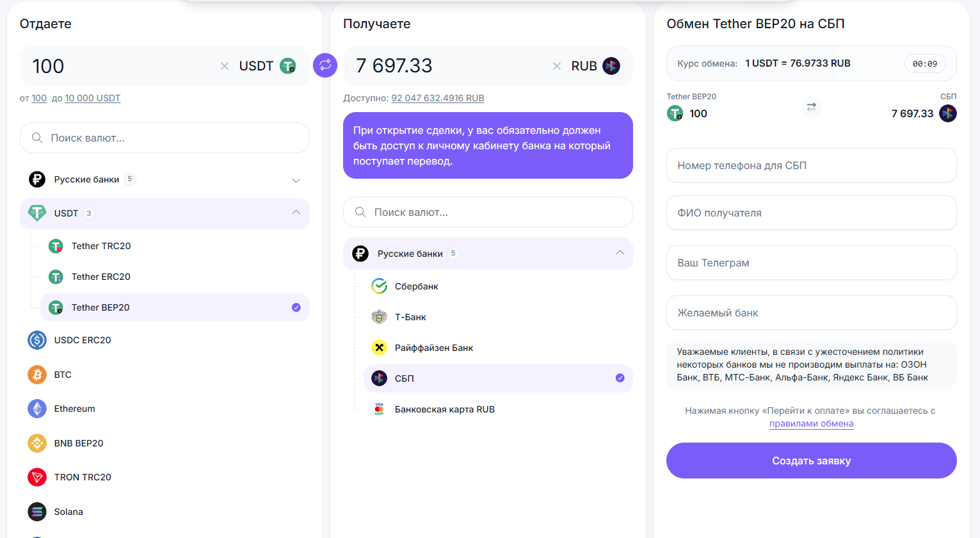980x538 pixels.
Task: Focus the give amount field 100
Action: click(x=122, y=66)
